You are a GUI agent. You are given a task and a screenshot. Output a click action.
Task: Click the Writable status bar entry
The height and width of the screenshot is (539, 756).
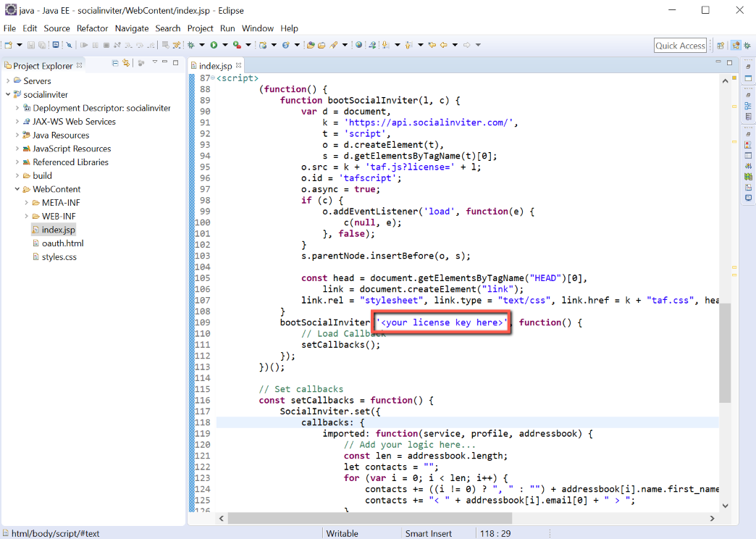coord(342,533)
